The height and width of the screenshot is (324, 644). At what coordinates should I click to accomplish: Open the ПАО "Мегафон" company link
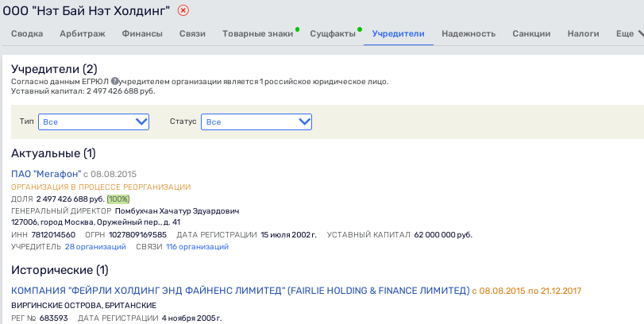pyautogui.click(x=44, y=173)
